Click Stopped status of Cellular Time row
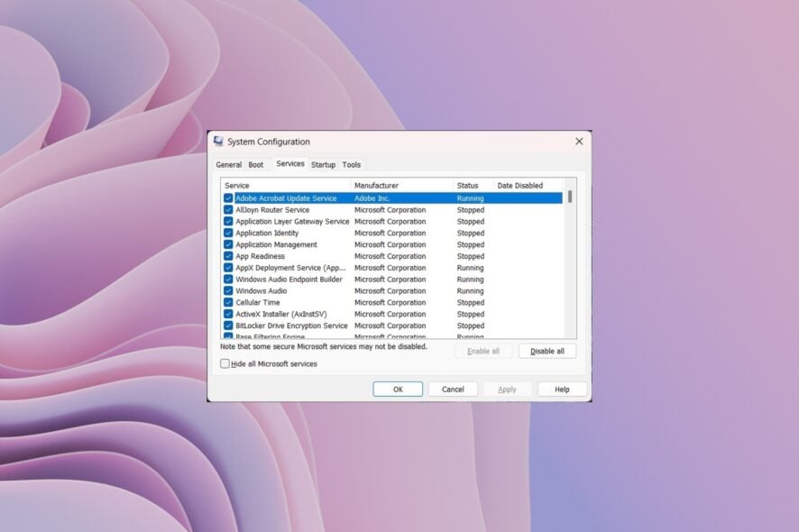The height and width of the screenshot is (532, 799). click(x=471, y=302)
